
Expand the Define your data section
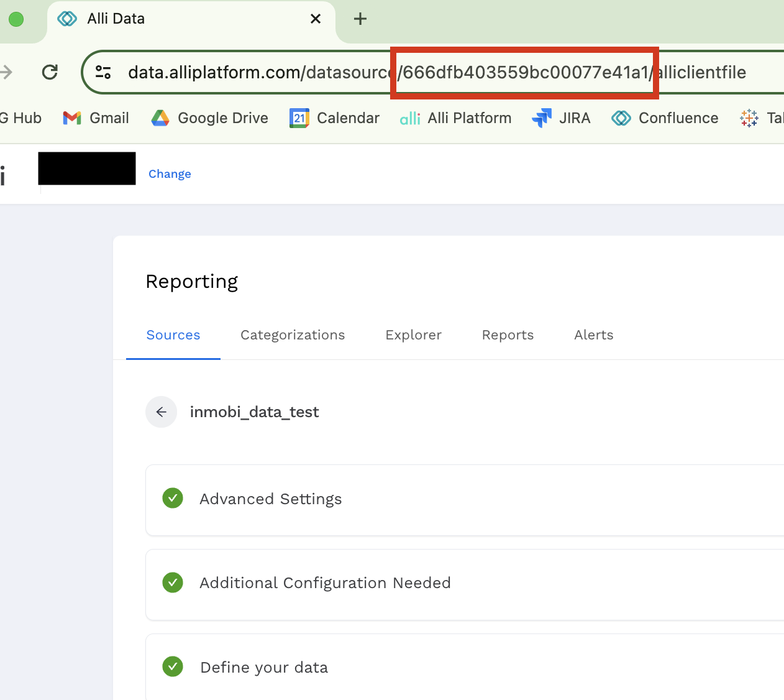pyautogui.click(x=264, y=668)
